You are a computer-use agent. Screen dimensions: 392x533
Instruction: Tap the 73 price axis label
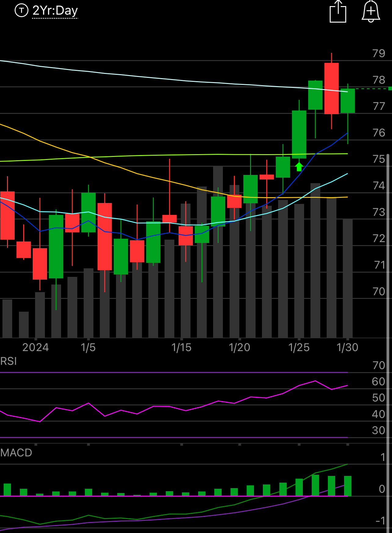tap(379, 212)
